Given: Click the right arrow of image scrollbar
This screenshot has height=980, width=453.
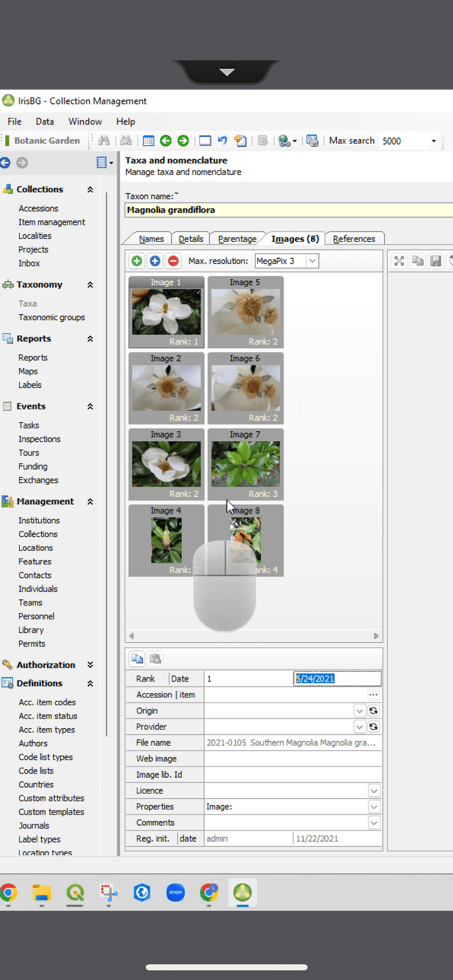Looking at the screenshot, I should coord(376,636).
